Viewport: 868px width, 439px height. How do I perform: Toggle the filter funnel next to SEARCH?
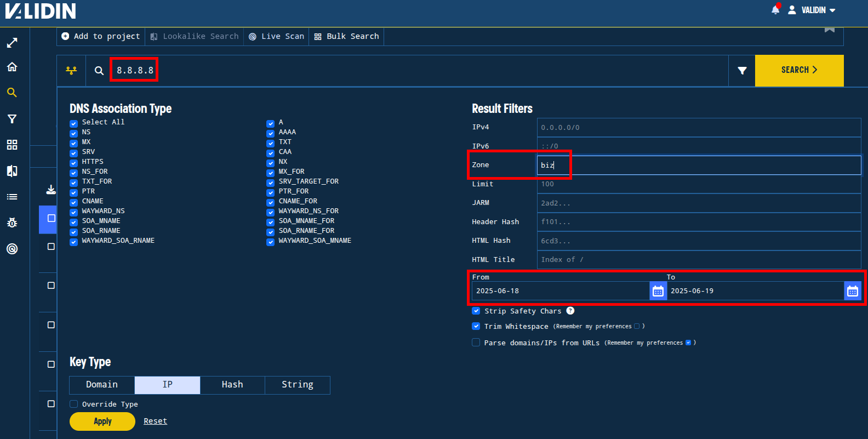click(742, 70)
